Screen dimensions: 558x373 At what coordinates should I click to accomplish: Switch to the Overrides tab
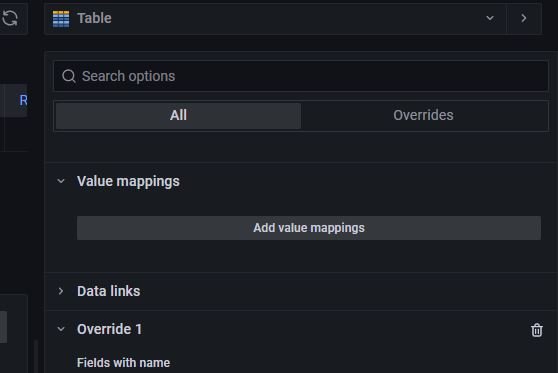423,115
